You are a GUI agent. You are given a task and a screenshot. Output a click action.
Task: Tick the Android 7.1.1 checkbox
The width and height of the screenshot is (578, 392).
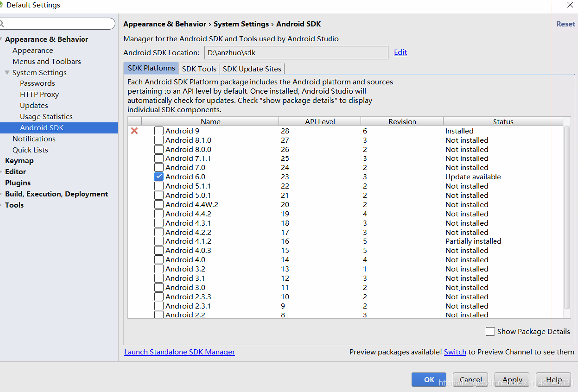(x=159, y=158)
